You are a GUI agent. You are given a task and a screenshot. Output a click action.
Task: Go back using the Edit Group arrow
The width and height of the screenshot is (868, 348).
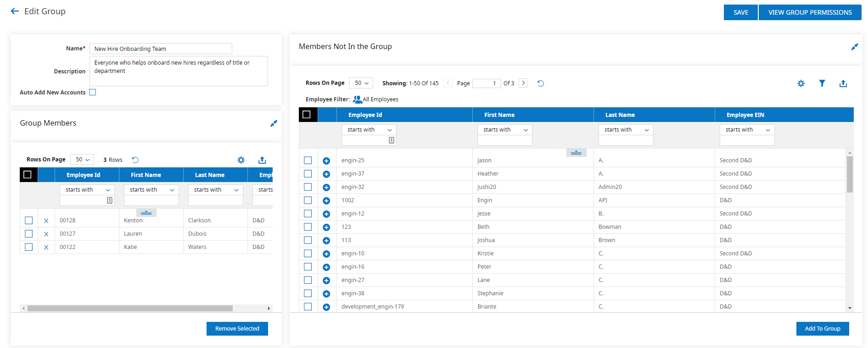coord(15,11)
